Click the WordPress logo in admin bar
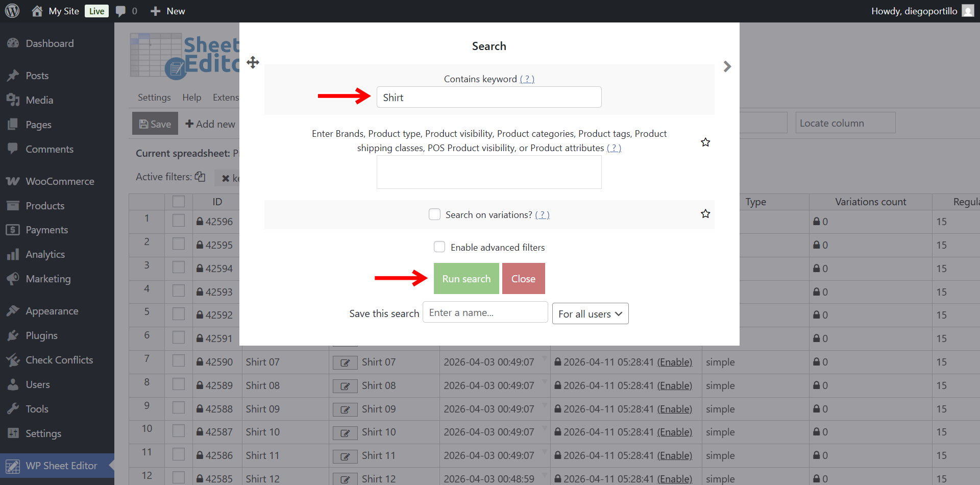The image size is (980, 485). click(12, 11)
